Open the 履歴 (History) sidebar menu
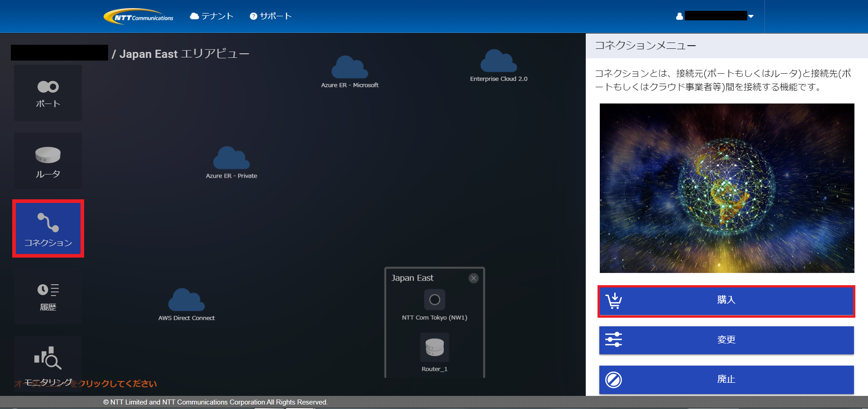The width and height of the screenshot is (868, 409). 48,296
